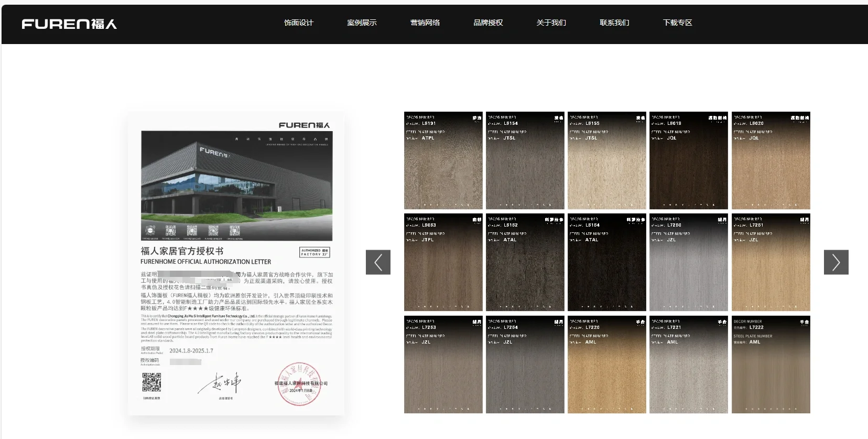Open decor sample L8162 ATAL

[525, 262]
